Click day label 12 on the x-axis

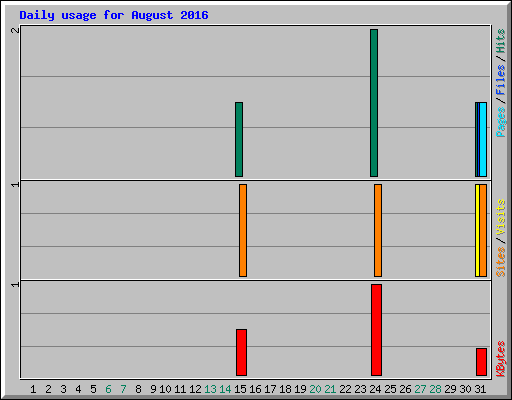[195, 389]
